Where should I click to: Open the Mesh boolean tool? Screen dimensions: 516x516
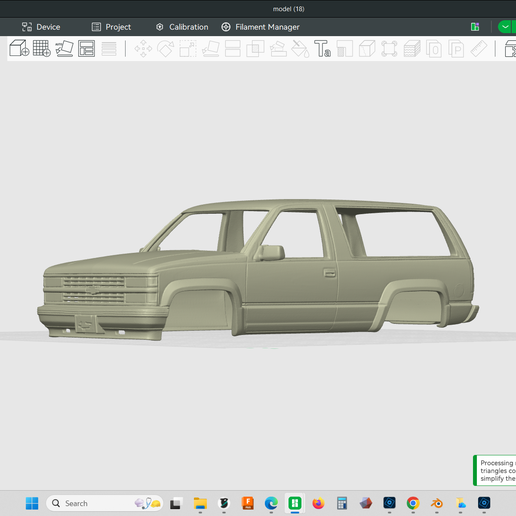pyautogui.click(x=255, y=49)
